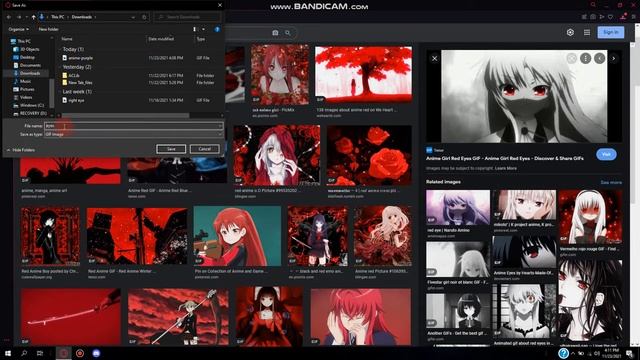Viewport: 640px width, 360px height.
Task: Click the File name input field
Action: tap(133, 126)
